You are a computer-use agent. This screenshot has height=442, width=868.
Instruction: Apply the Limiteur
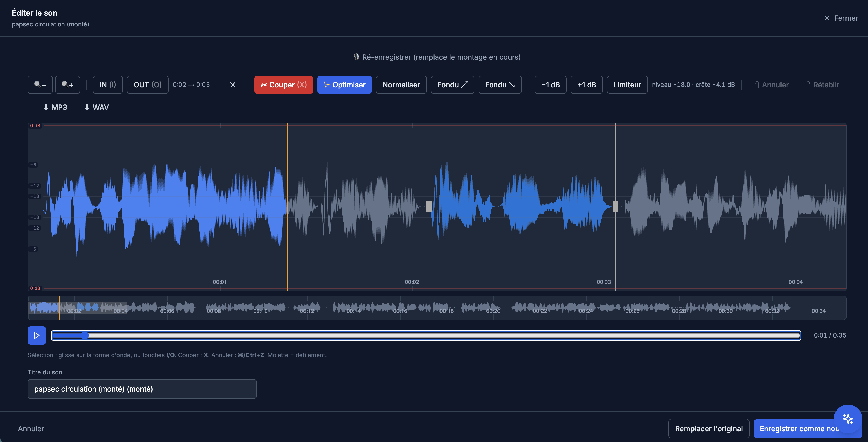tap(627, 85)
